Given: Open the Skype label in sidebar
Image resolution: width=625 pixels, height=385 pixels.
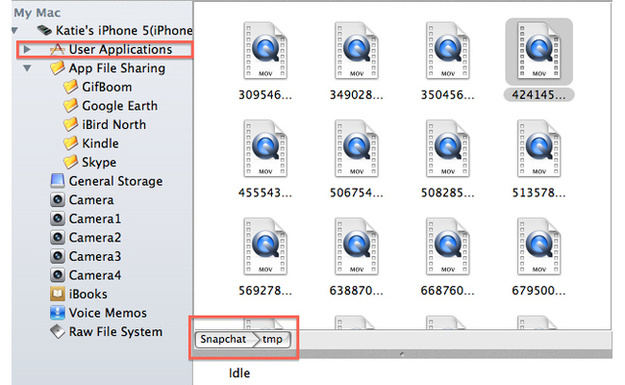Looking at the screenshot, I should tap(99, 162).
